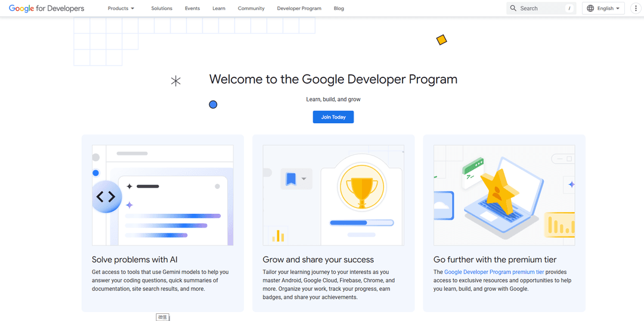Click the premium tier laptop star illustration
This screenshot has height=321, width=644.
tap(504, 195)
